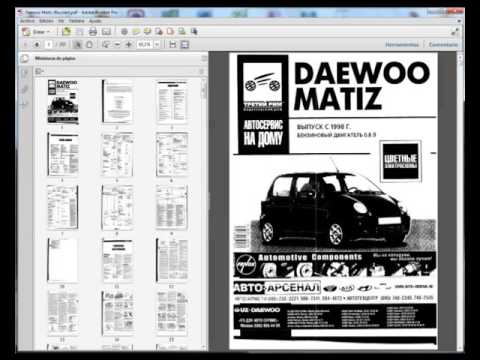480x360 pixels.
Task: Select page 4 thumbnail
Action: pyautogui.click(x=63, y=155)
